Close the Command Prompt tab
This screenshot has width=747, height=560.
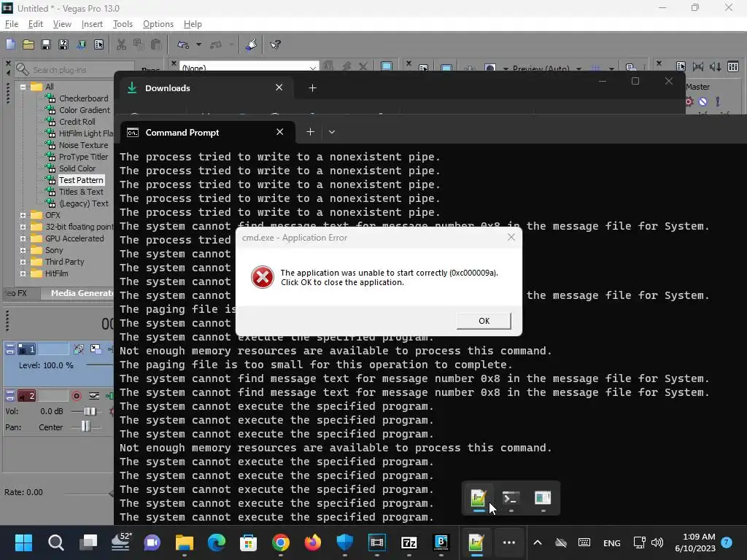[x=279, y=132]
